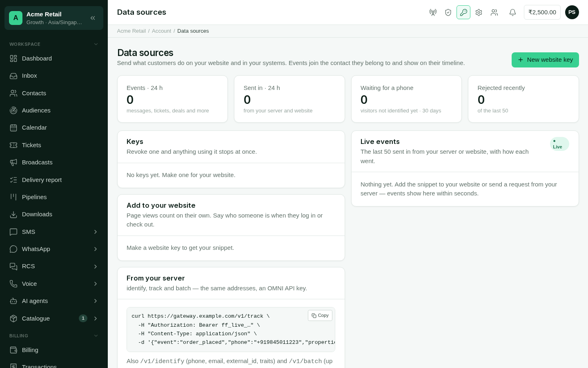Collapse the sidebar with the double chevron icon
The image size is (588, 368).
pyautogui.click(x=93, y=18)
